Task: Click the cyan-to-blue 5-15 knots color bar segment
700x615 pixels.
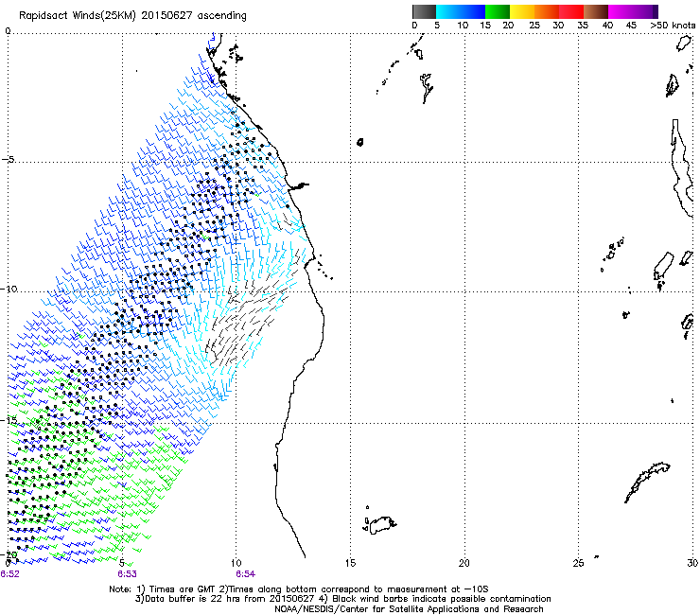Action: pyautogui.click(x=461, y=11)
